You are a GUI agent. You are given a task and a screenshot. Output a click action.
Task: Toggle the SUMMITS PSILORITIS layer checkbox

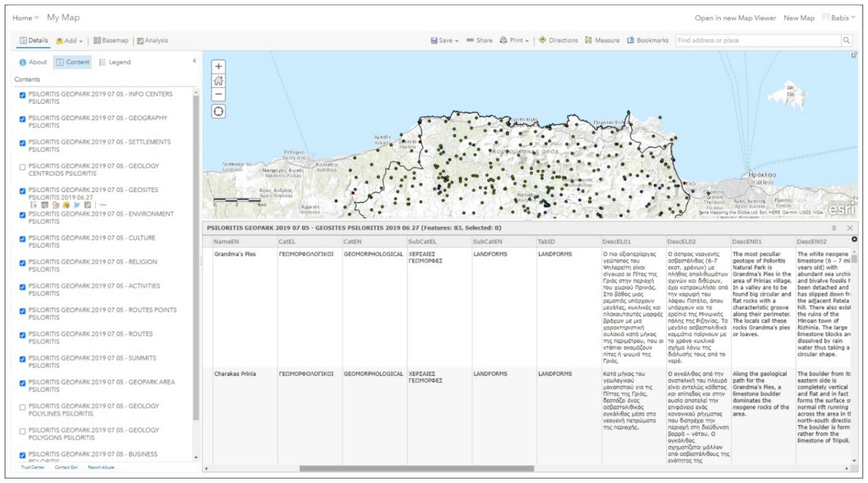[23, 359]
